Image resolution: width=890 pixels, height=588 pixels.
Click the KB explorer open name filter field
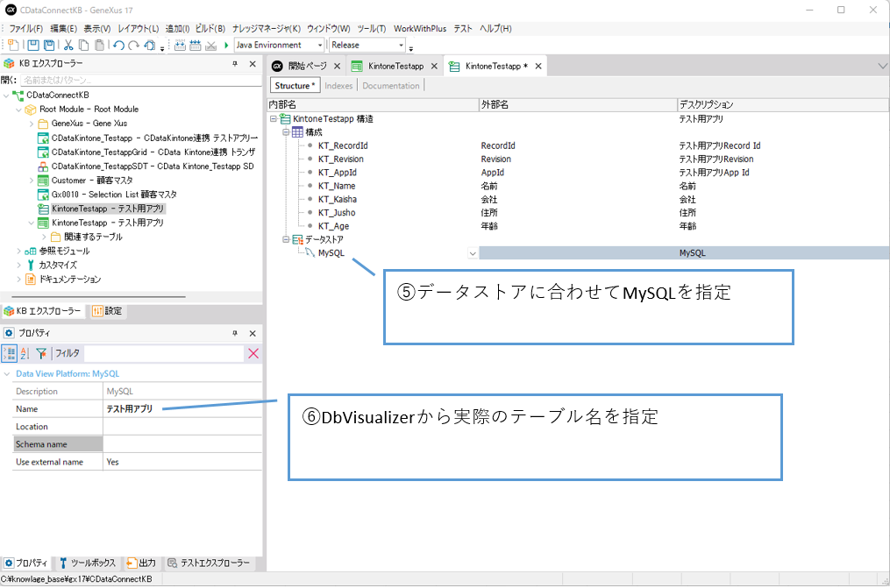(x=140, y=80)
